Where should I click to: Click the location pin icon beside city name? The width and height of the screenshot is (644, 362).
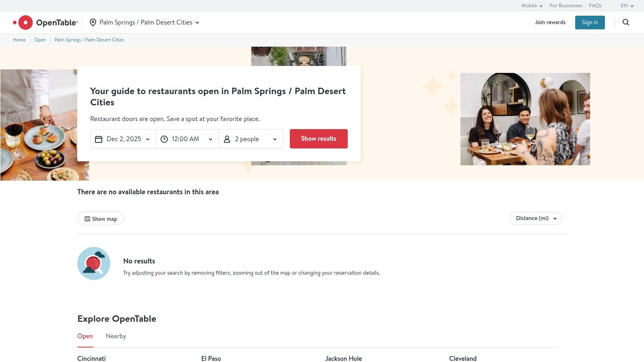click(x=93, y=22)
